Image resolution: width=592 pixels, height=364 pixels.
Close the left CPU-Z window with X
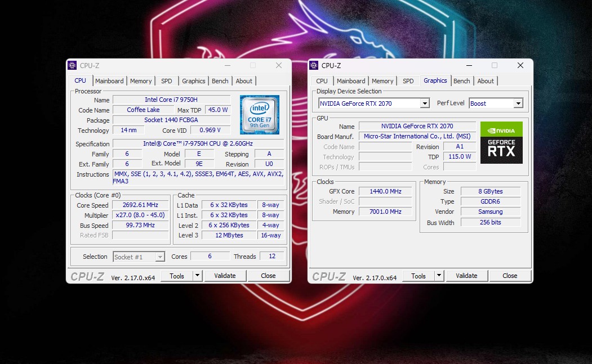tap(278, 65)
